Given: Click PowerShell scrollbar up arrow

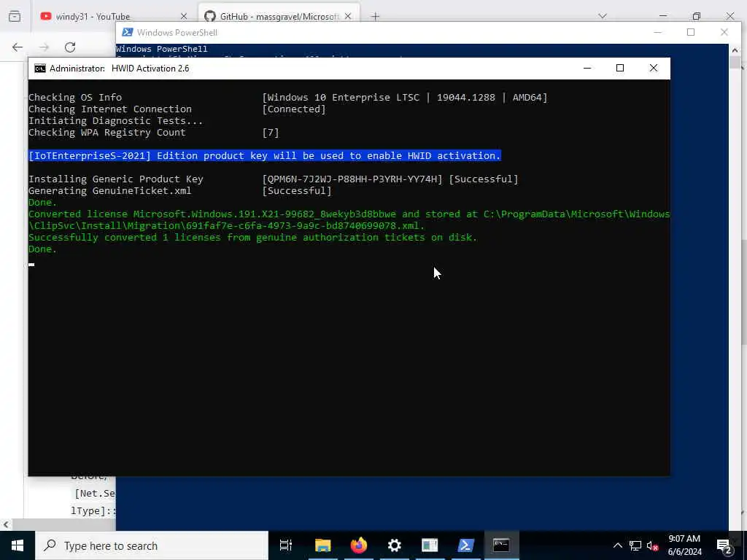Looking at the screenshot, I should point(735,50).
